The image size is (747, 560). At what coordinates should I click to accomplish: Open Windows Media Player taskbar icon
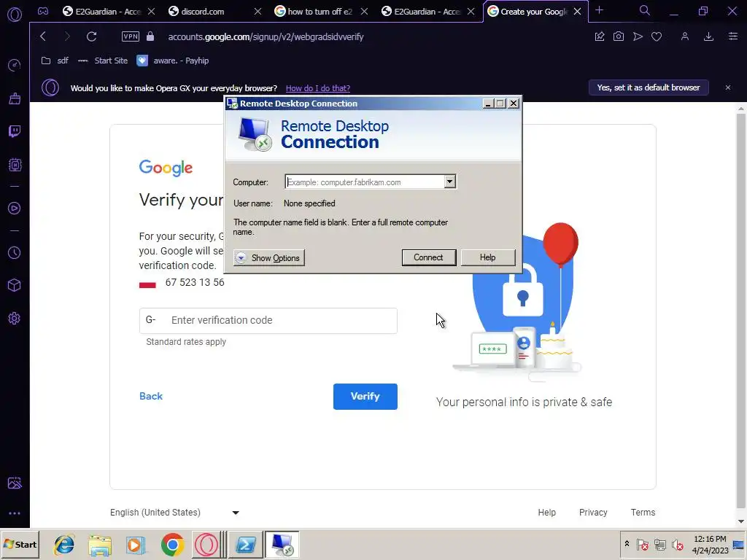pyautogui.click(x=135, y=545)
